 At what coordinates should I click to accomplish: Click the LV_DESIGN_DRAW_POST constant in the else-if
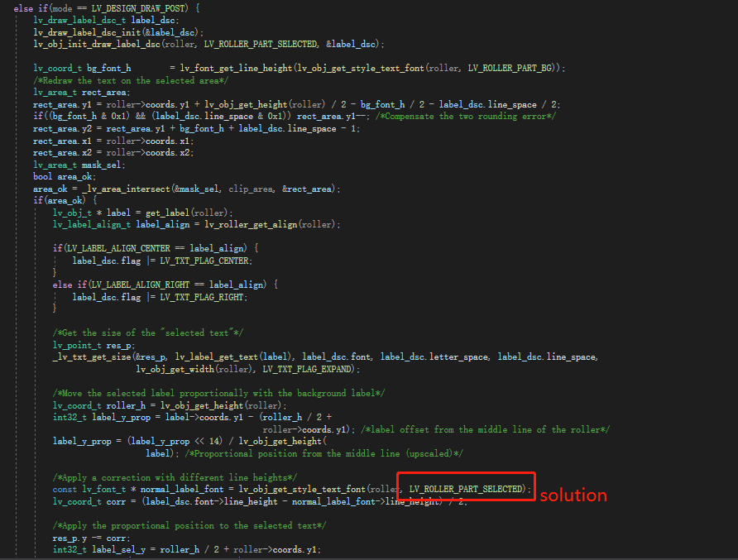[139, 8]
